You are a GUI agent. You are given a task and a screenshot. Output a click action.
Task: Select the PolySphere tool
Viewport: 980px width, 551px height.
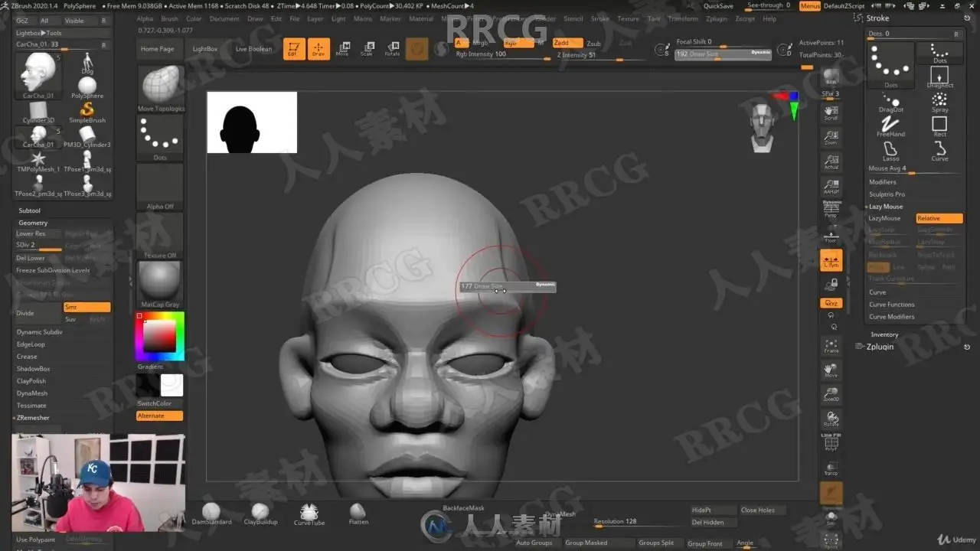point(87,87)
